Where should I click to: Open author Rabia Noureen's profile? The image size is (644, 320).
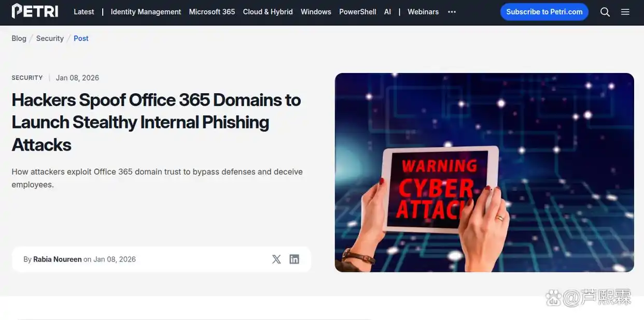point(57,259)
